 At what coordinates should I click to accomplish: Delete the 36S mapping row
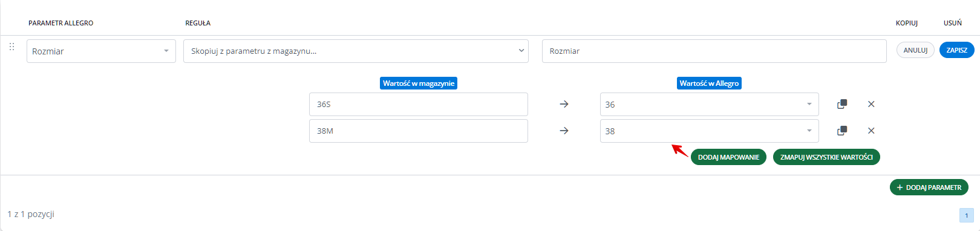[x=871, y=104]
